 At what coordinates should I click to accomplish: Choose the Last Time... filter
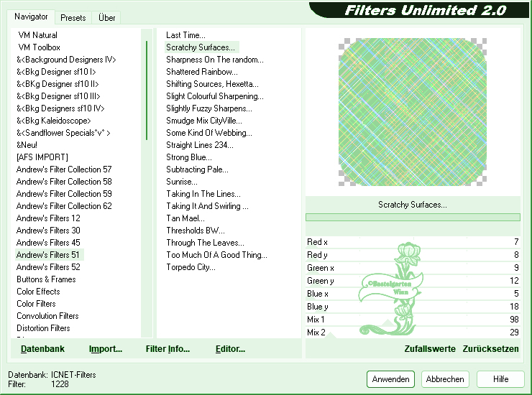(x=185, y=35)
